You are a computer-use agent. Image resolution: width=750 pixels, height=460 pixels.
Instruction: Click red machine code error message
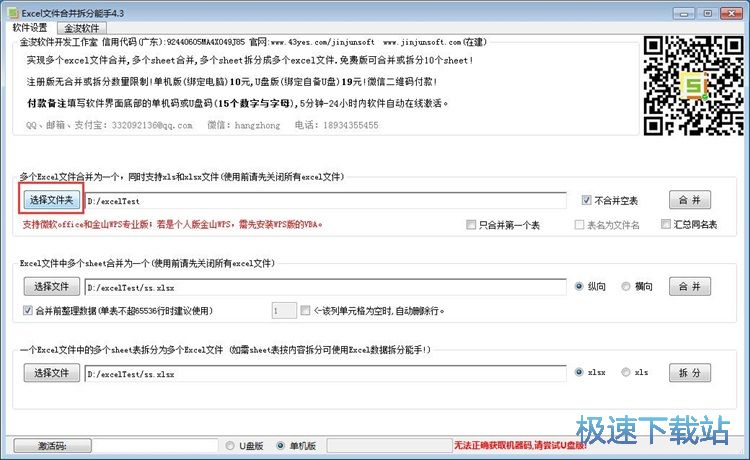point(519,445)
